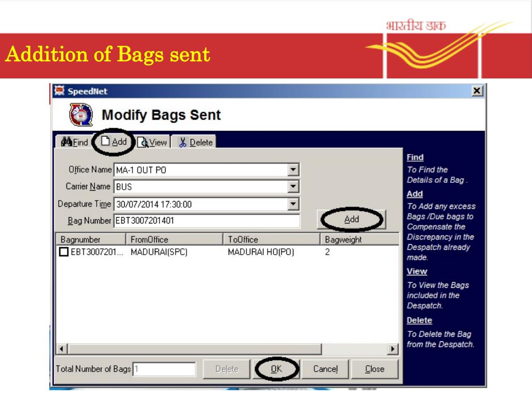532x399 pixels.
Task: Click the 30/07/2014 17:30:00 departure value
Action: (x=154, y=204)
